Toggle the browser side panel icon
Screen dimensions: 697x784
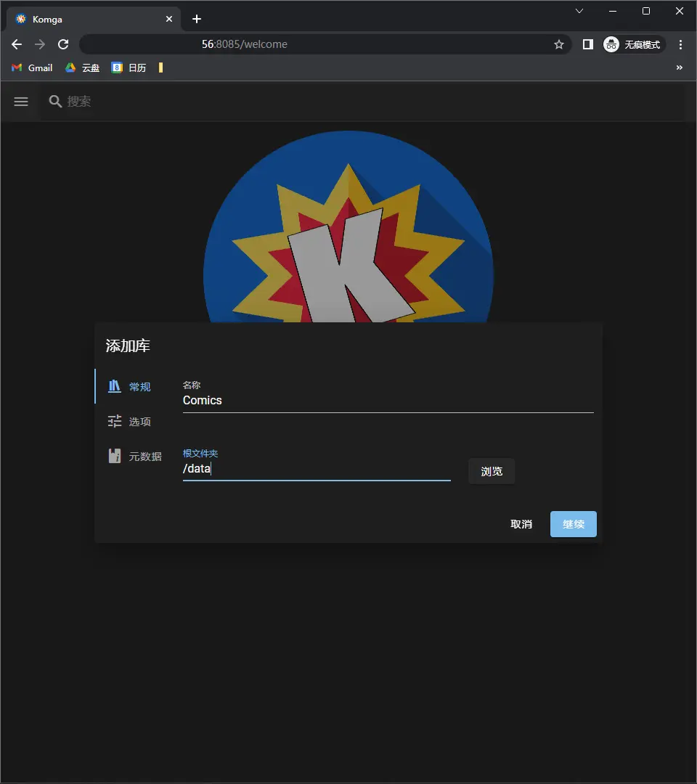tap(588, 44)
